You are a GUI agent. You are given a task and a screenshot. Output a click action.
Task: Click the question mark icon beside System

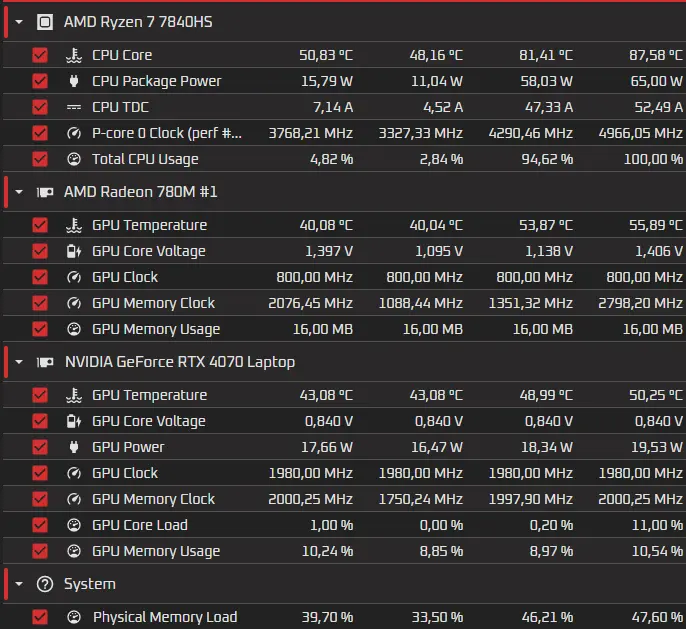pyautogui.click(x=45, y=584)
